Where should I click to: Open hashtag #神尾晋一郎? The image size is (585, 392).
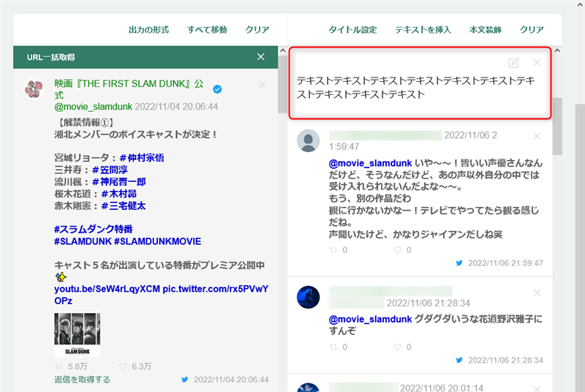118,181
